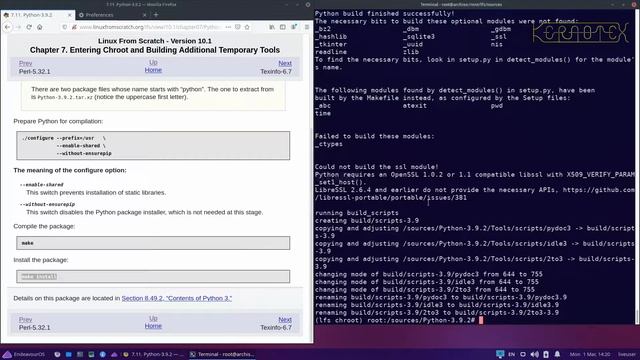Open Firefox account icon
The width and height of the screenshot is (640, 360).
(294, 27)
